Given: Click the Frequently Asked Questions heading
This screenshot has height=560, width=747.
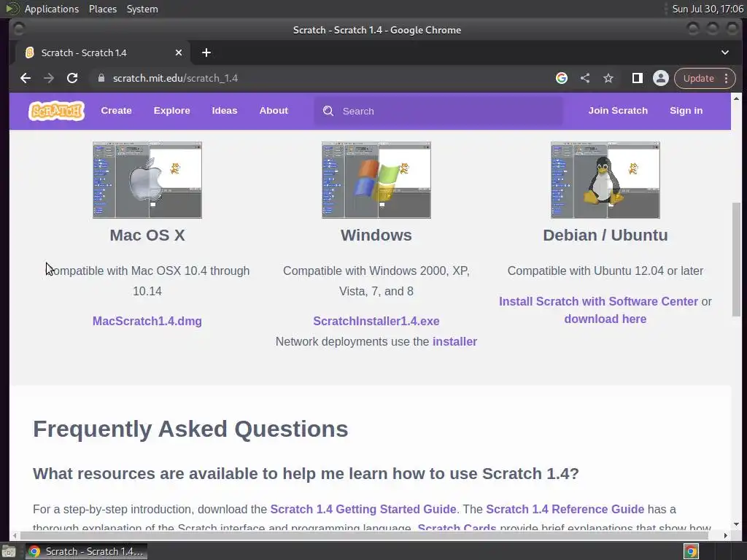Looking at the screenshot, I should [190, 429].
